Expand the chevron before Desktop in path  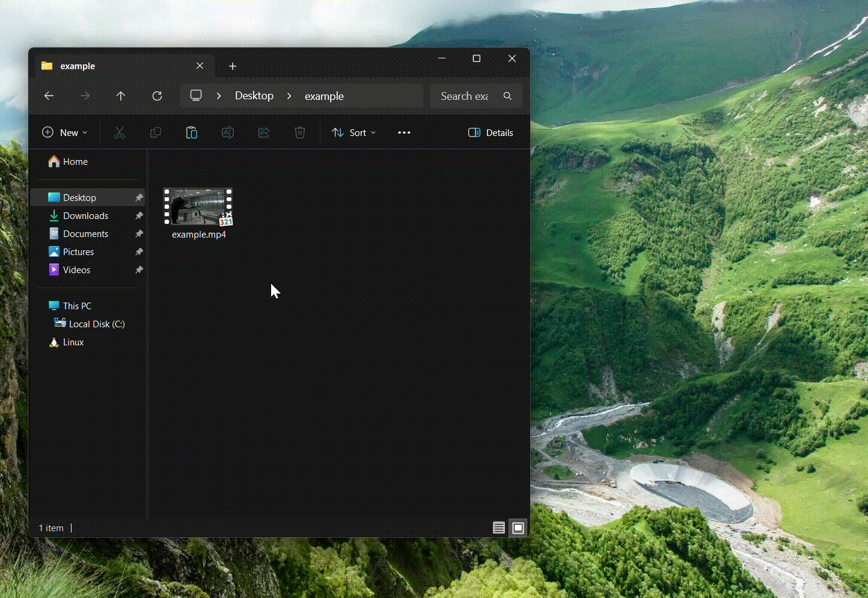(x=219, y=96)
